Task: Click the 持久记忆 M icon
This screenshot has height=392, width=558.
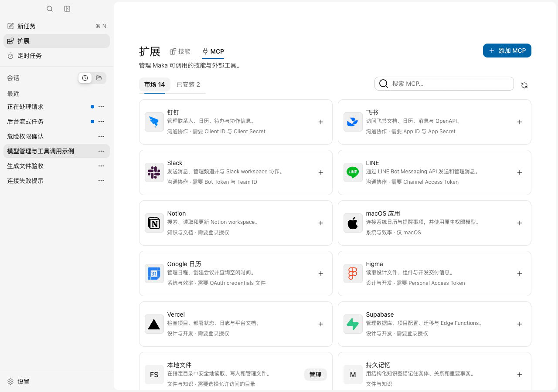Action: (x=353, y=375)
